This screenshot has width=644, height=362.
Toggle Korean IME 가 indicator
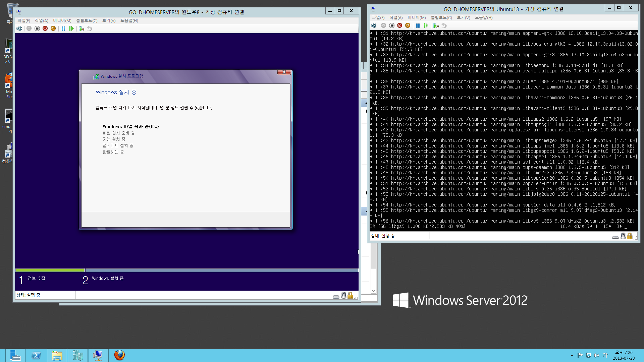605,355
